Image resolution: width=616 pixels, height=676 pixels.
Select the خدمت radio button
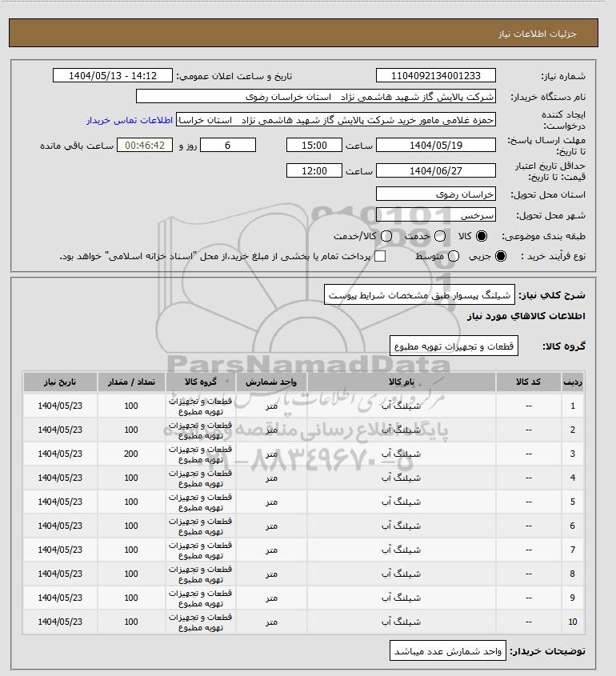click(440, 236)
